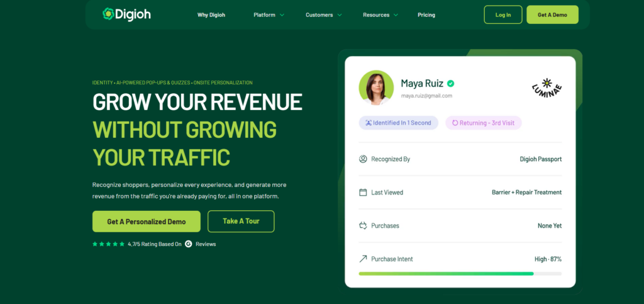Open the Customers menu item
Image resolution: width=644 pixels, height=304 pixels.
tap(319, 14)
